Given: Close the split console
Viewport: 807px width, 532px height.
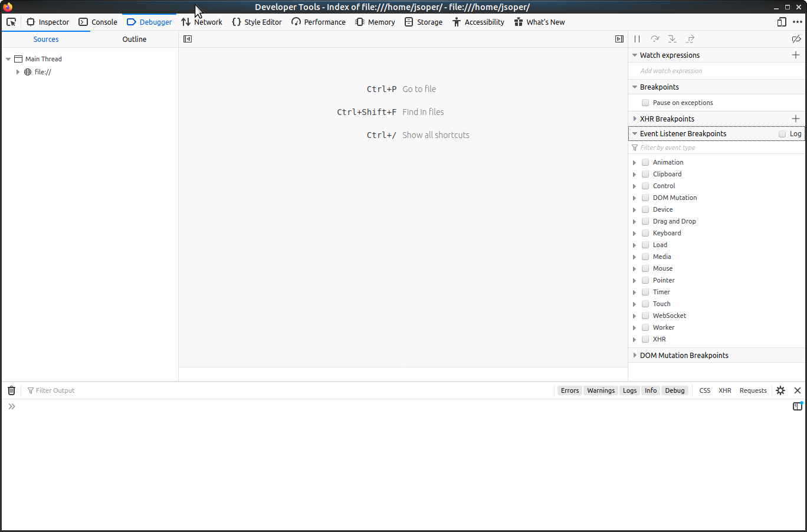Looking at the screenshot, I should [x=798, y=390].
